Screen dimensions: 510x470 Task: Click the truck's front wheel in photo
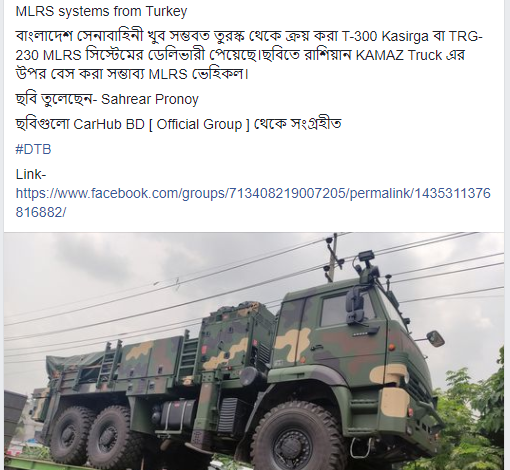pos(296,437)
